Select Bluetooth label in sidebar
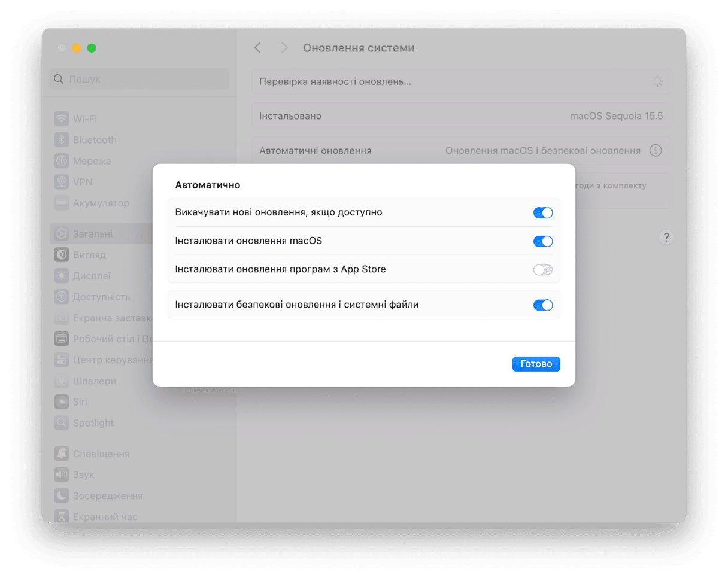728x578 pixels. click(x=95, y=140)
